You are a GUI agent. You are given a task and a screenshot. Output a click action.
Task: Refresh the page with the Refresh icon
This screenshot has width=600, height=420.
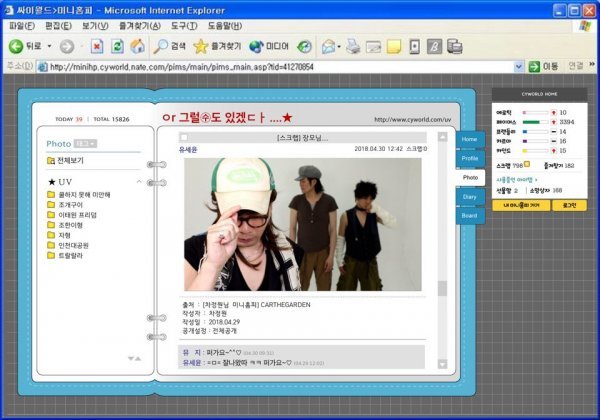117,46
